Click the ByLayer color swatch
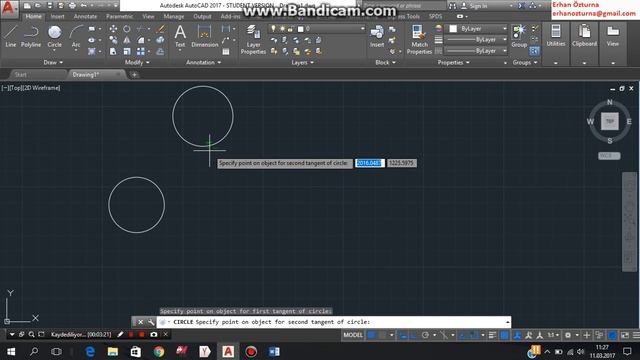This screenshot has height=360, width=640. pyautogui.click(x=453, y=29)
